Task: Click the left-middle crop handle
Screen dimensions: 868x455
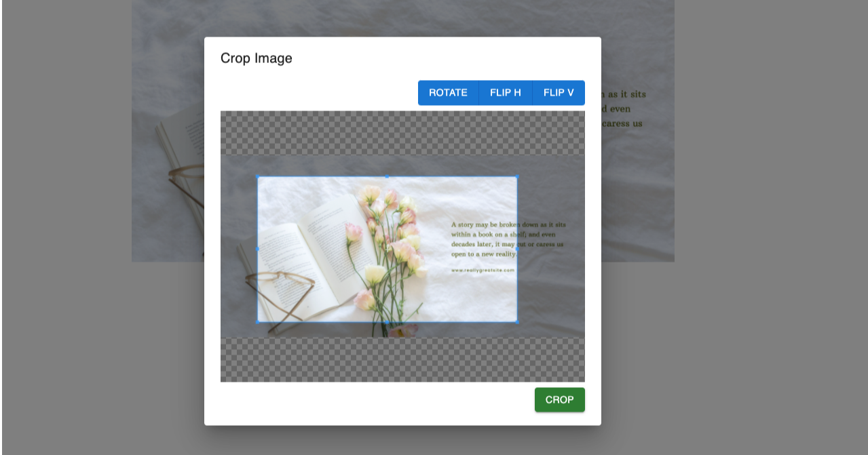Action: [x=257, y=248]
